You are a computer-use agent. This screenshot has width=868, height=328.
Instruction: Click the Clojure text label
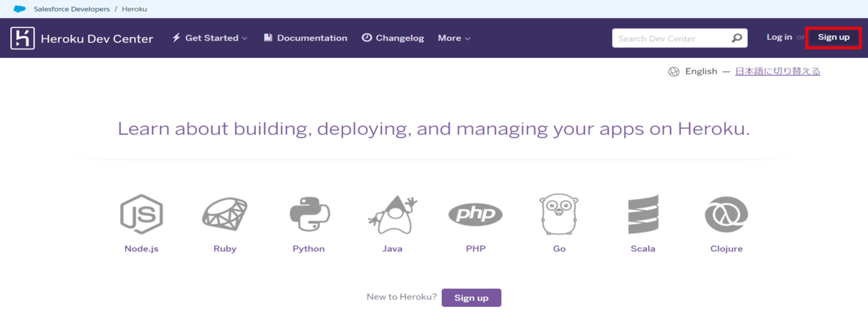(x=726, y=248)
